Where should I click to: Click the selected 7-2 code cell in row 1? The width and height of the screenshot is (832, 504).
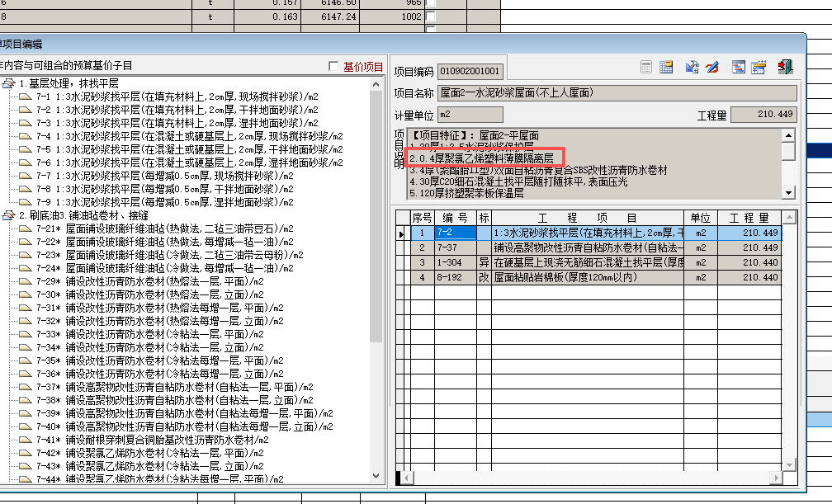pos(456,233)
